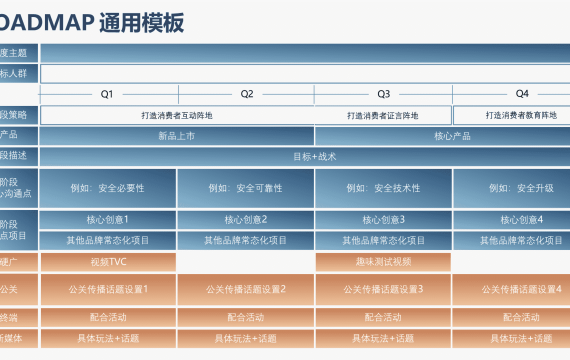Select the 终端 row header

[19, 317]
